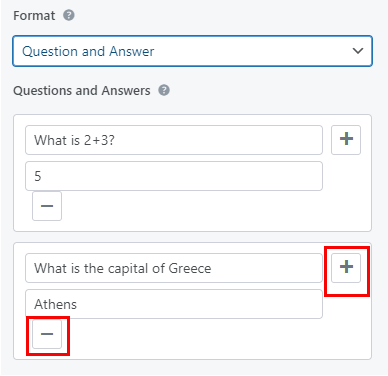
Task: Remove the "What is 2+3?" question pair
Action: pyautogui.click(x=47, y=206)
